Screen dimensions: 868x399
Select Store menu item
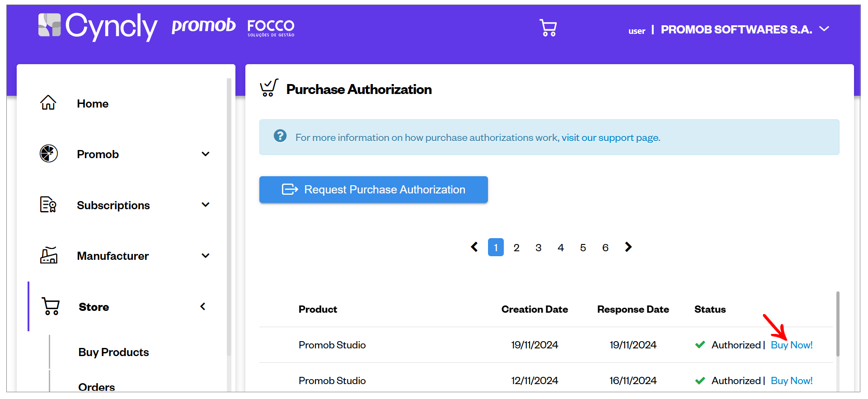point(94,307)
